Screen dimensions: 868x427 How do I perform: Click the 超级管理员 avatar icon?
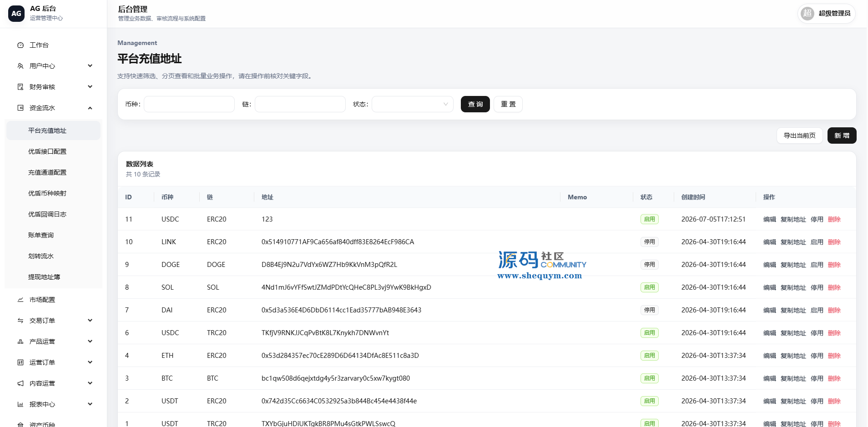(x=807, y=13)
